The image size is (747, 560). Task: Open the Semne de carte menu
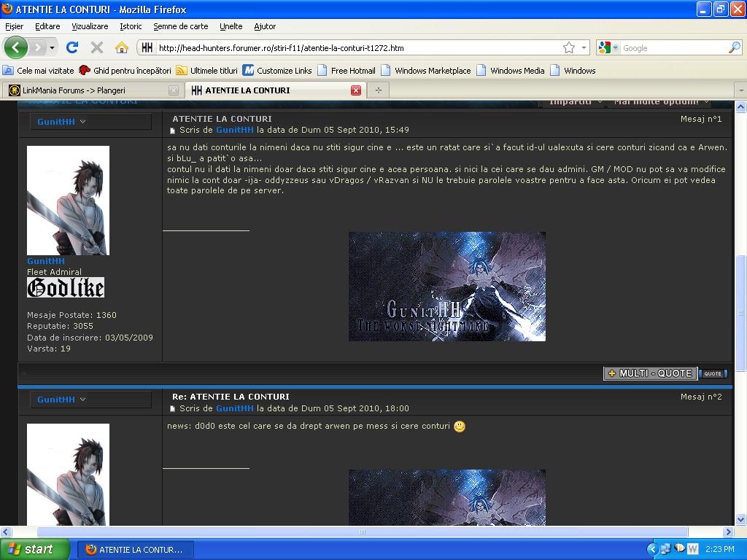181,26
